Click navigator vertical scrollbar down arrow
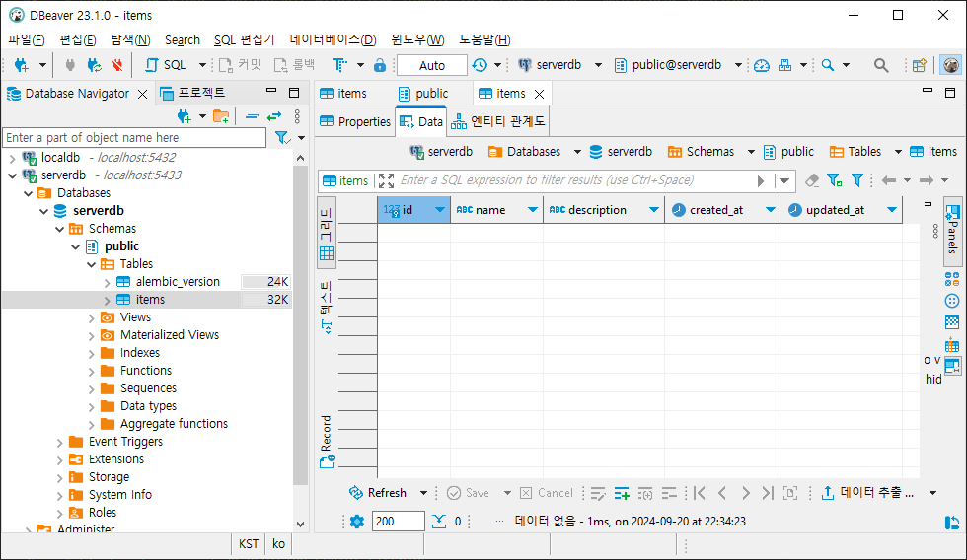Screen dimensions: 967x560 300,525
